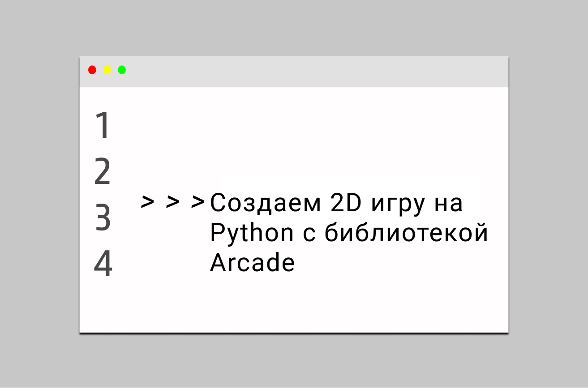Click the first prompt chevron
This screenshot has width=588, height=388.
[x=147, y=202]
